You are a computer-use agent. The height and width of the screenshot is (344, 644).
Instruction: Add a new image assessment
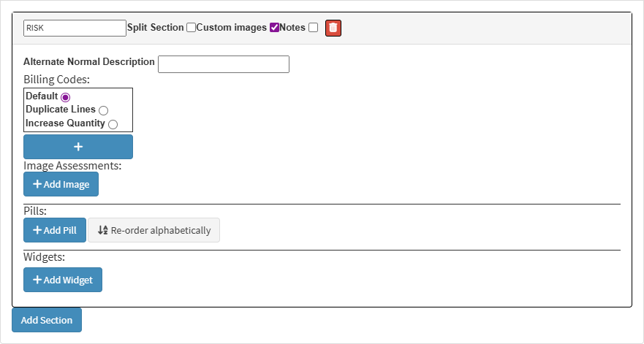(61, 184)
